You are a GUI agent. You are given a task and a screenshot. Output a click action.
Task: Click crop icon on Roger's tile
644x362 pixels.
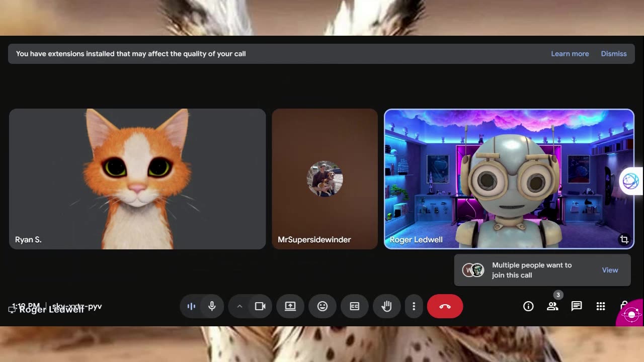pos(624,240)
